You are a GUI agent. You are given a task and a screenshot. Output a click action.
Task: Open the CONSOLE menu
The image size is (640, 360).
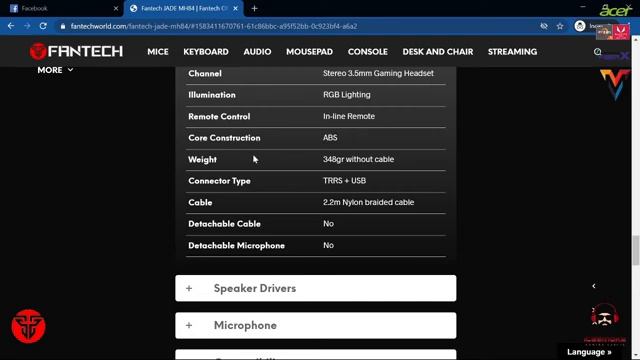point(368,52)
